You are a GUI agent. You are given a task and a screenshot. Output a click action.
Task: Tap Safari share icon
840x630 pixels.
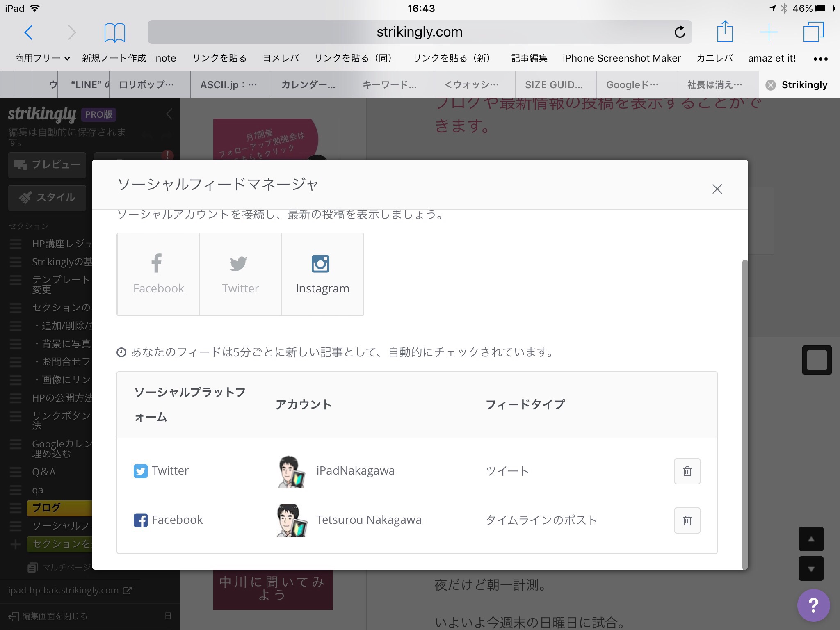725,32
